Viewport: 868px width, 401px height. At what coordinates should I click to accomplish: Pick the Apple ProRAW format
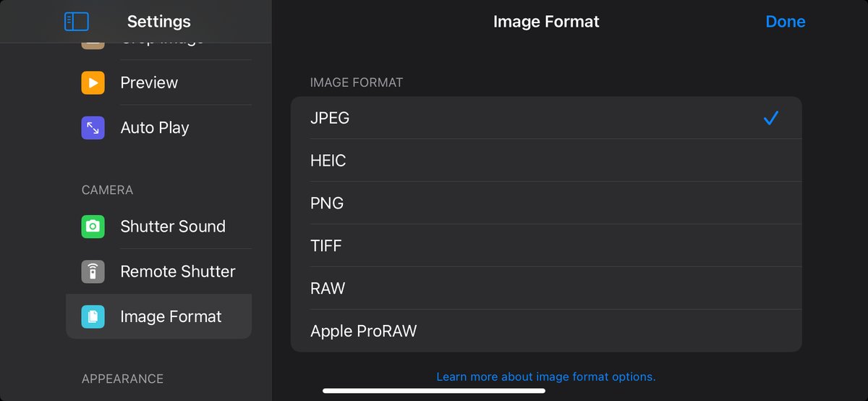tap(546, 332)
